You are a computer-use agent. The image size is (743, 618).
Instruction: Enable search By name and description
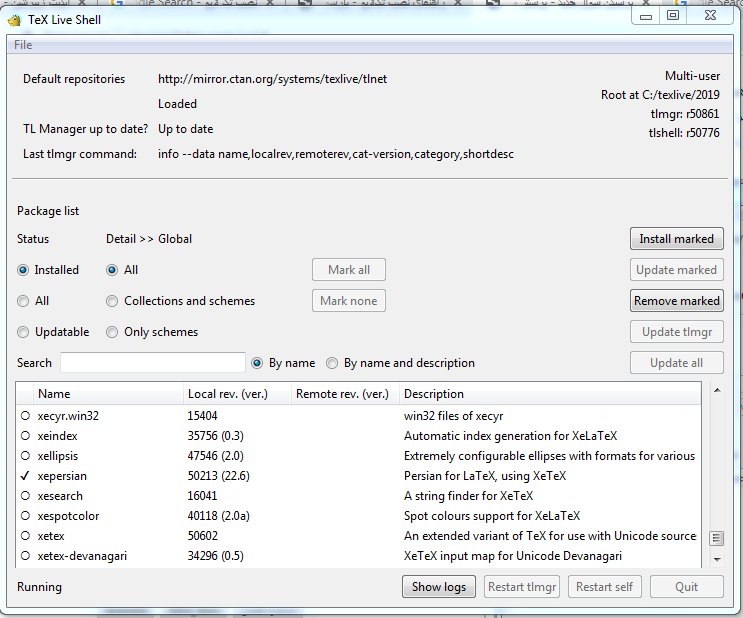click(x=333, y=363)
